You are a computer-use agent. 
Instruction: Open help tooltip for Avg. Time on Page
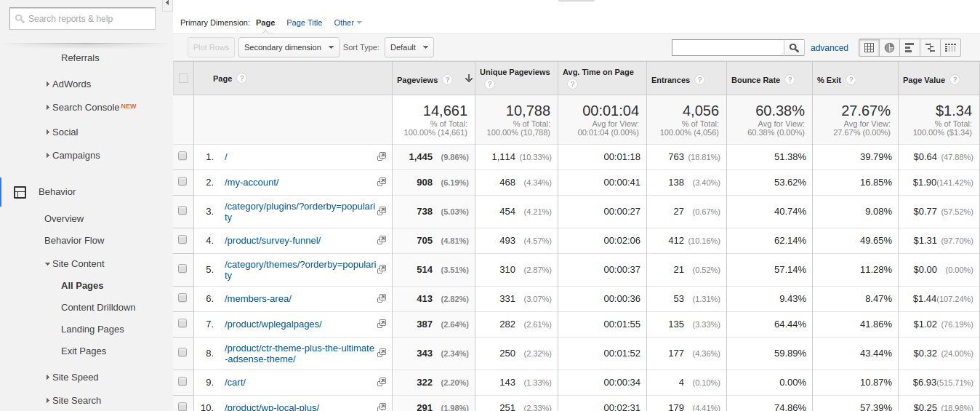click(x=572, y=84)
